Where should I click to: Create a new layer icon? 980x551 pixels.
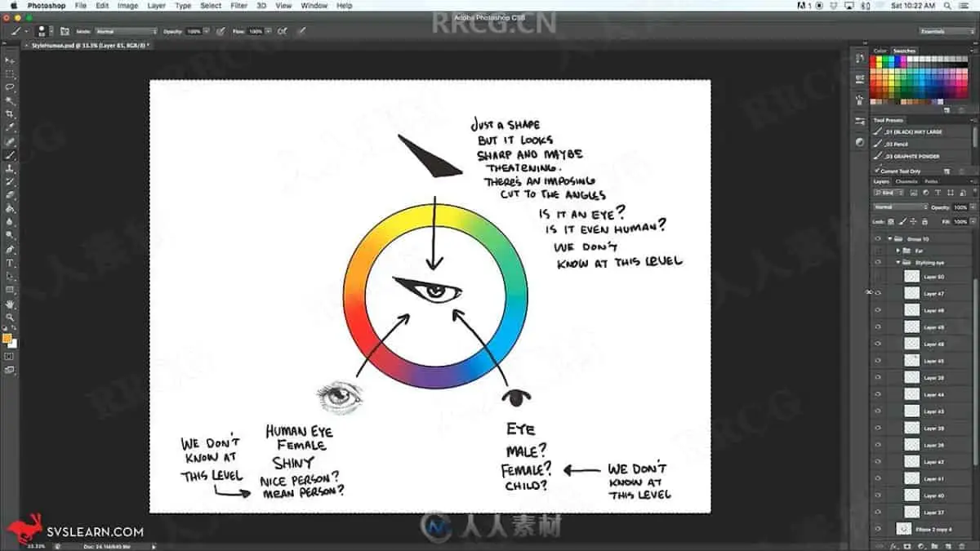click(x=947, y=544)
